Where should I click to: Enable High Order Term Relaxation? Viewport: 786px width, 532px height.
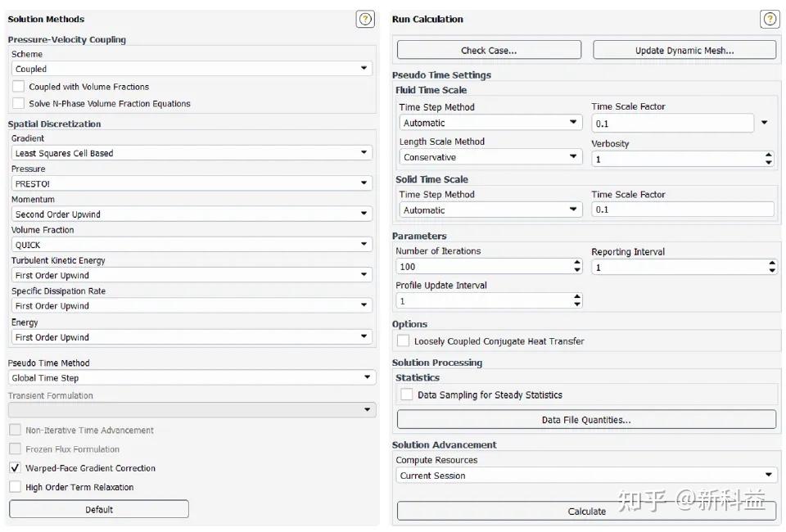click(x=16, y=487)
